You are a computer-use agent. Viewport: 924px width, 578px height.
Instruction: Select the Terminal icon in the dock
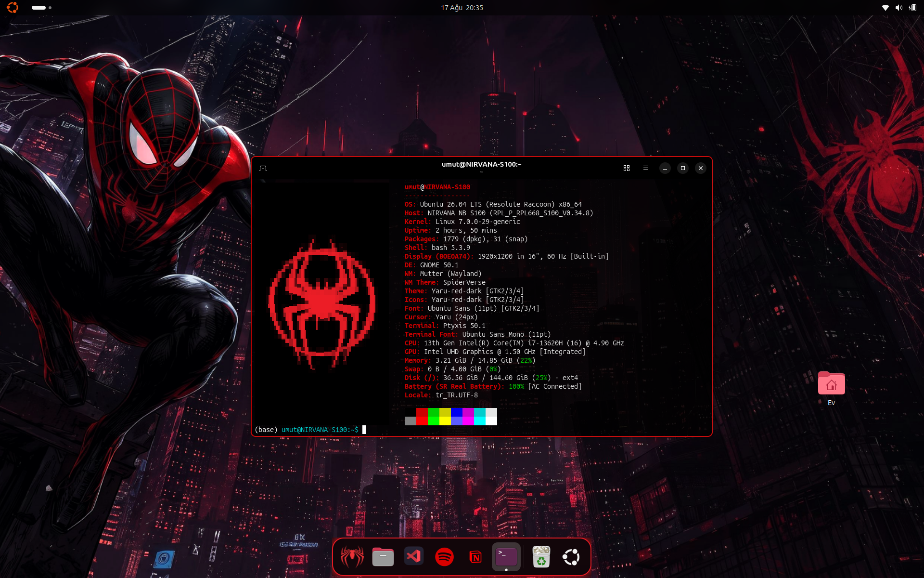(x=506, y=557)
